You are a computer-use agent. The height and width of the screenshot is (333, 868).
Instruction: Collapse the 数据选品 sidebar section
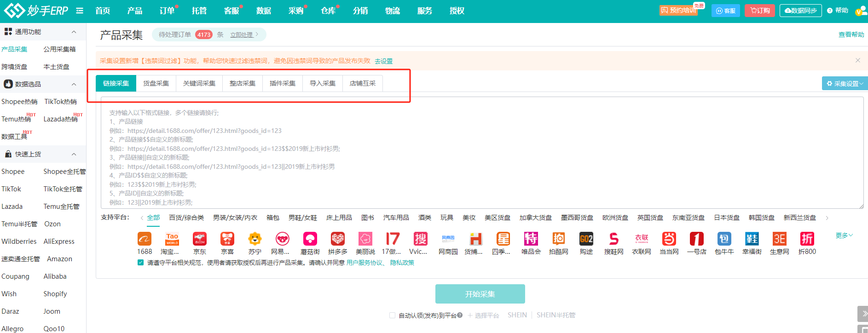pyautogui.click(x=74, y=84)
